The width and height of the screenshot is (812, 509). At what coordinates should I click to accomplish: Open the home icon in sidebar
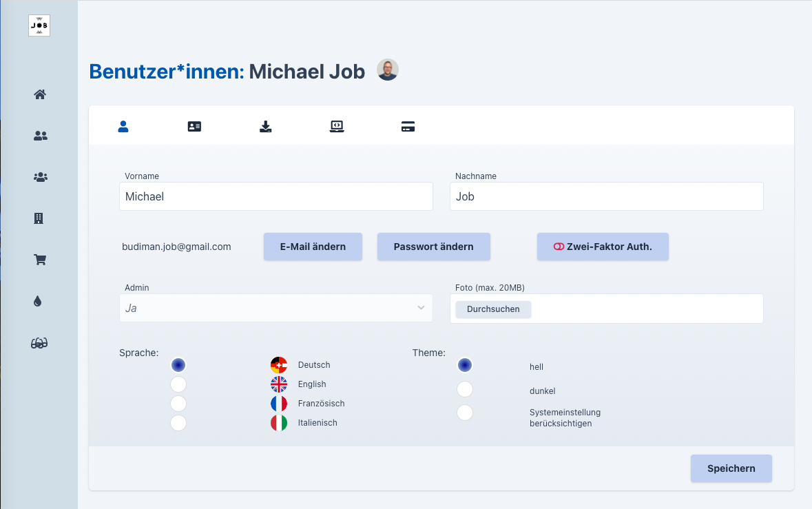click(x=40, y=94)
